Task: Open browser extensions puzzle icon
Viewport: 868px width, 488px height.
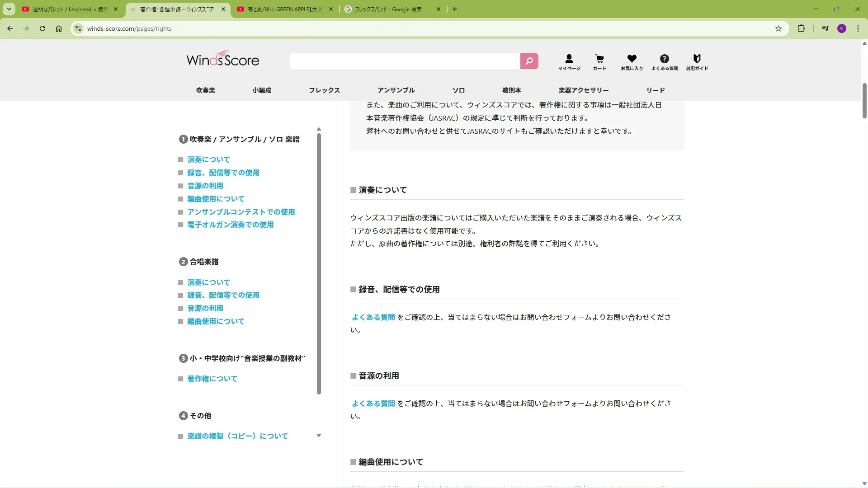Action: [801, 28]
